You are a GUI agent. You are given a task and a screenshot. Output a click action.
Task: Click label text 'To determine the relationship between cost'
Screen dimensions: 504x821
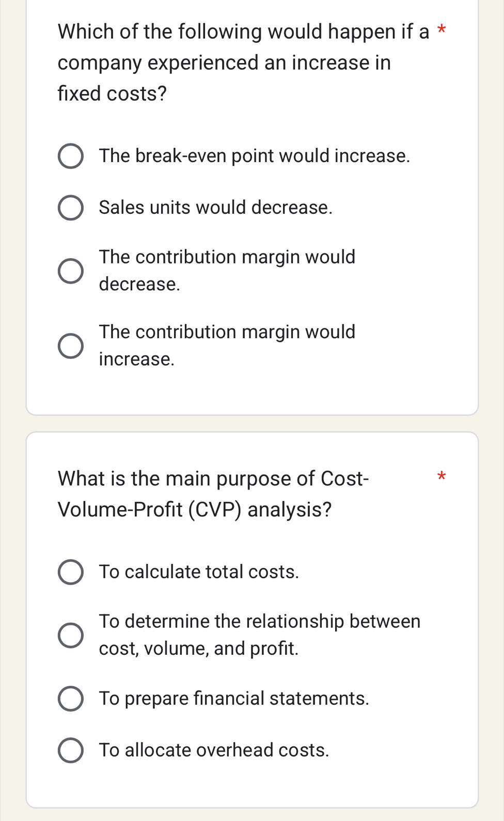pos(259,635)
